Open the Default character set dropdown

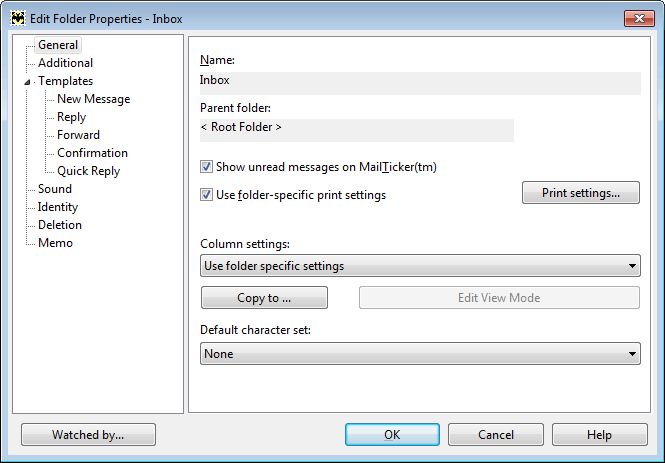pos(420,354)
